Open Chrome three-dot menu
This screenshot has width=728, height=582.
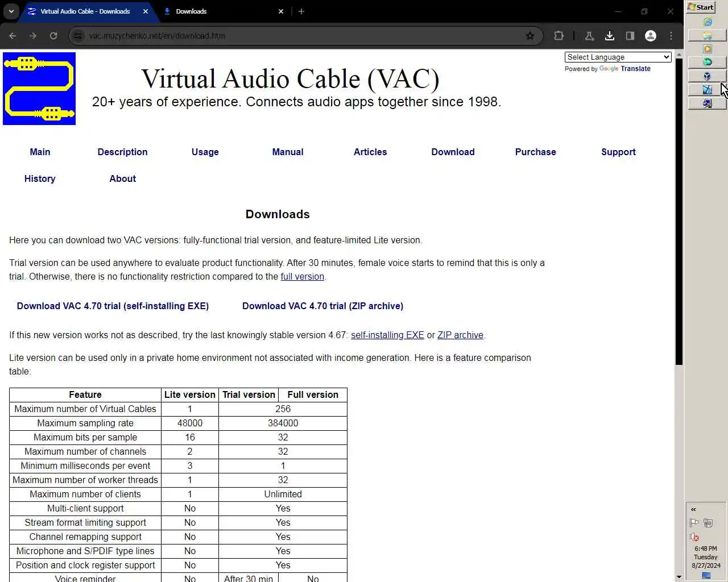671,36
